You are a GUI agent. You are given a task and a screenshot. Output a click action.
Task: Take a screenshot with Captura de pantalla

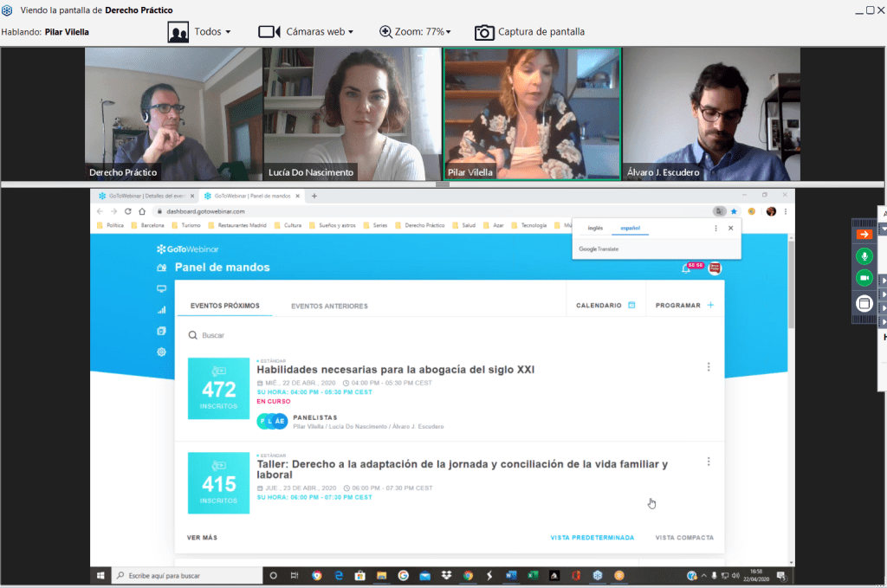click(x=529, y=32)
